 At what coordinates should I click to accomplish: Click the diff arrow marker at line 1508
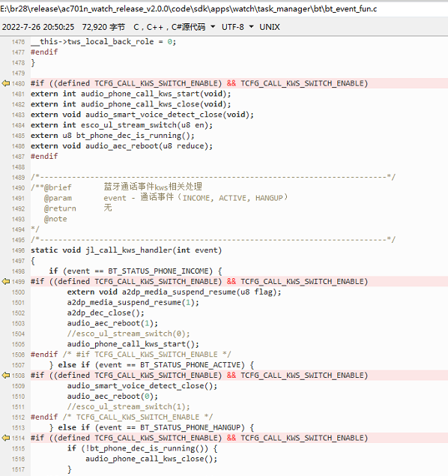coord(6,376)
